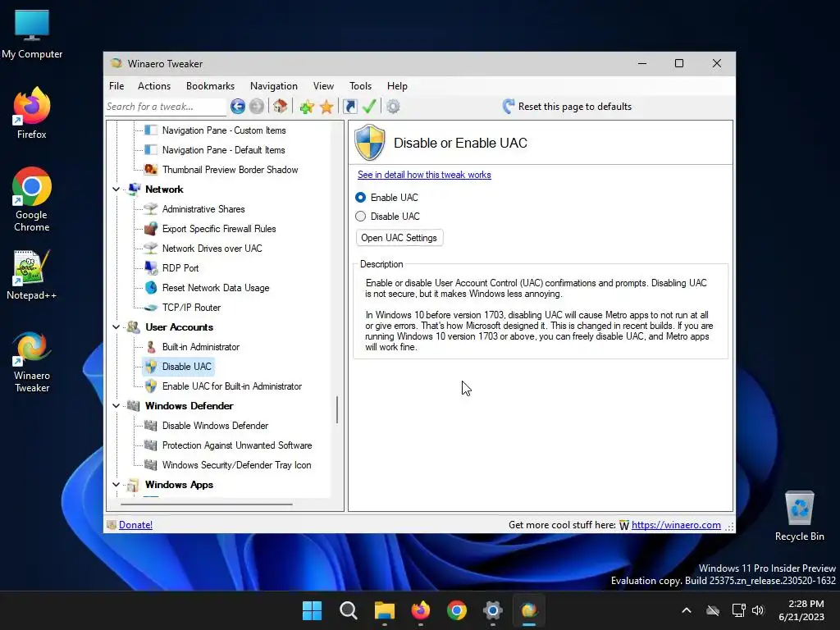Click the Disable Windows Defender wall icon
Image resolution: width=840 pixels, height=630 pixels.
pos(151,426)
